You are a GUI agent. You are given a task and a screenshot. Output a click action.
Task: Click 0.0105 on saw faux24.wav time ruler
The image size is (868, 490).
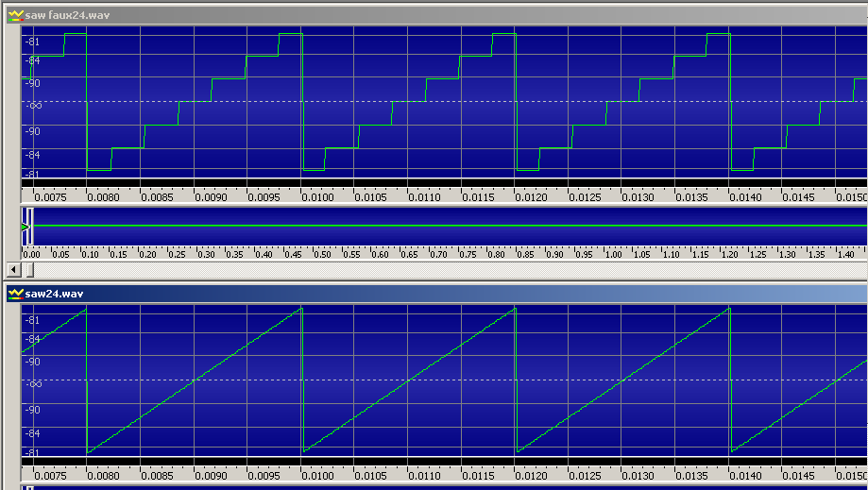[371, 197]
